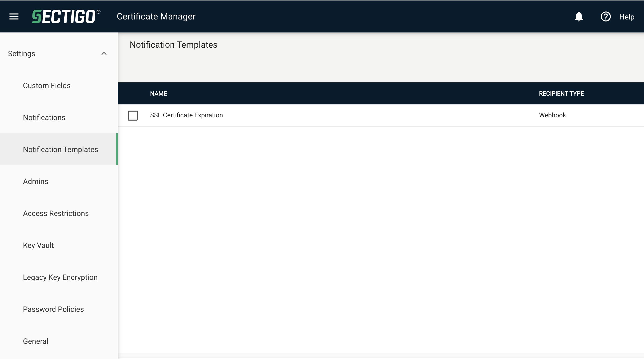The height and width of the screenshot is (359, 644).
Task: Open the hamburger navigation menu
Action: click(14, 16)
